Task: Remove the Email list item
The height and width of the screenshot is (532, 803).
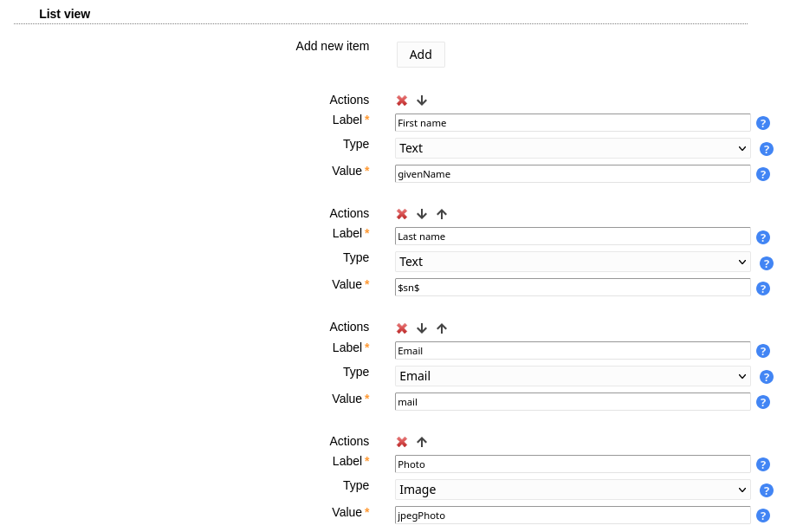Action: [x=402, y=328]
